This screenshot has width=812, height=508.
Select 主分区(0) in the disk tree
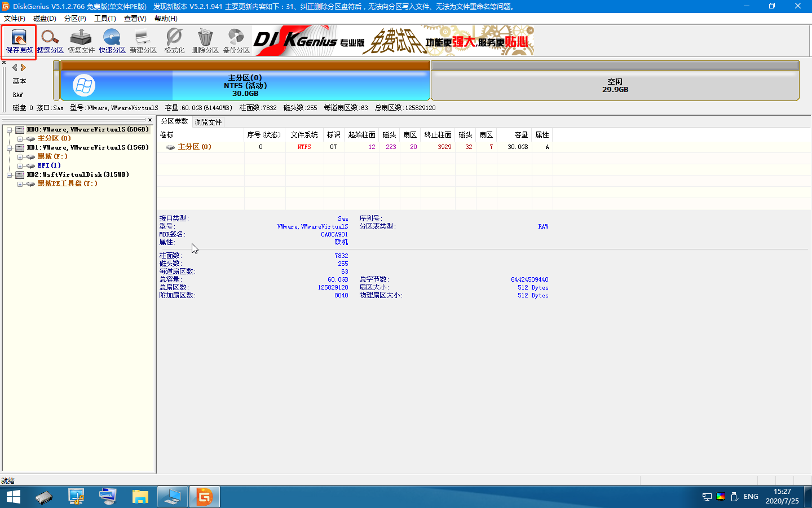coord(54,138)
